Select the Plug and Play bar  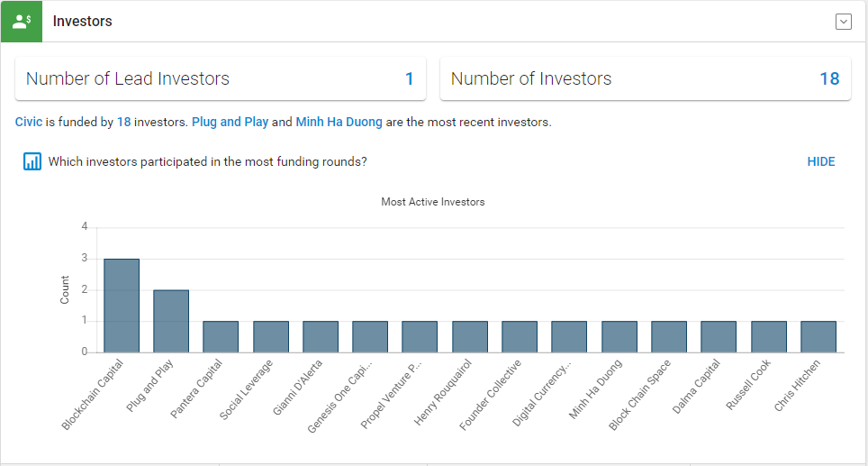171,321
